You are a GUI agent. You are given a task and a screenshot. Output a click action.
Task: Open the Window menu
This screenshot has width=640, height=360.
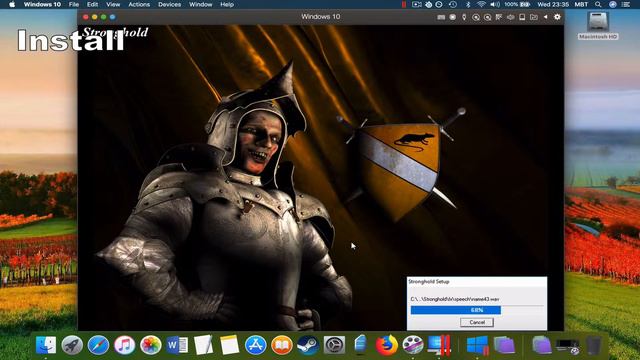pos(200,4)
